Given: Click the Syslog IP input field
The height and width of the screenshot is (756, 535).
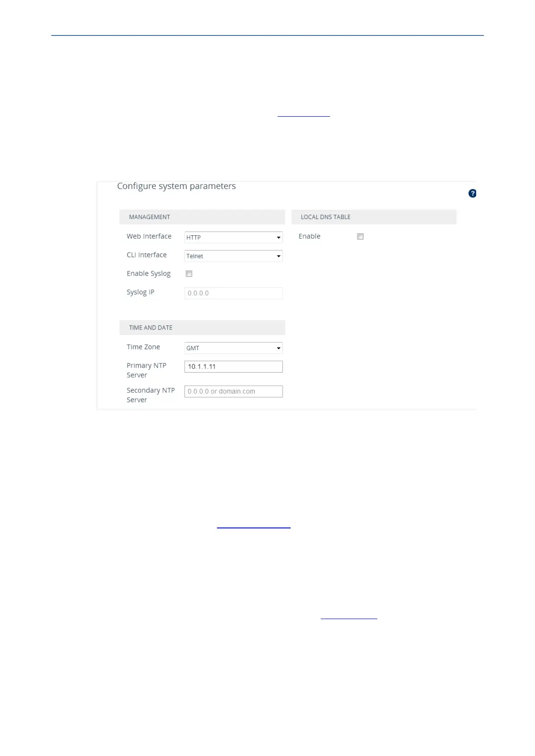Looking at the screenshot, I should (234, 293).
